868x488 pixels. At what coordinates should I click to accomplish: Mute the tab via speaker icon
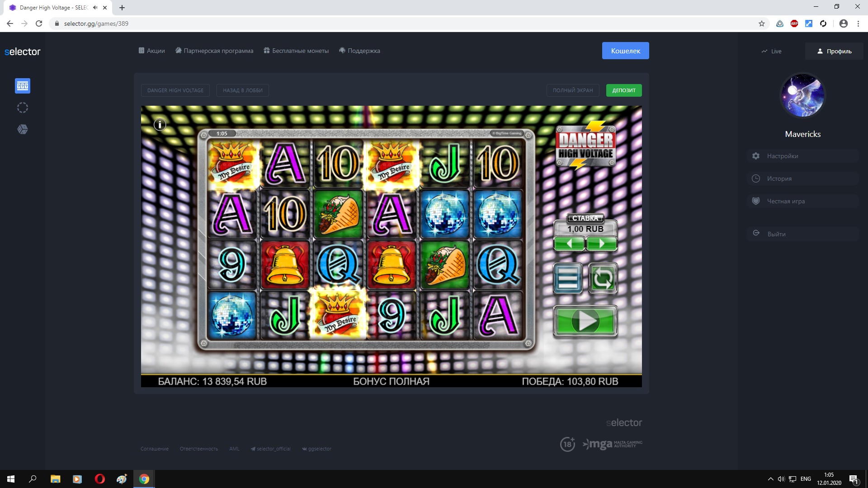click(x=95, y=8)
